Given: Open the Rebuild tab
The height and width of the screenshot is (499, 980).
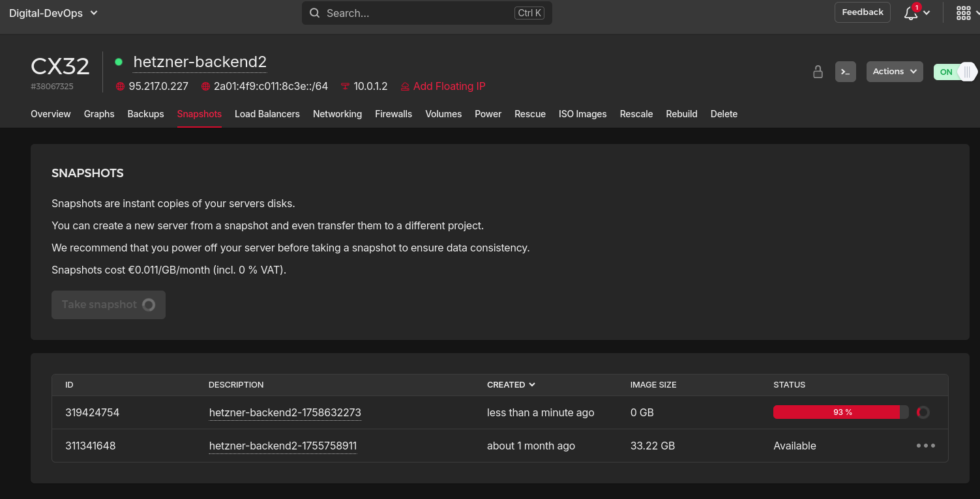Looking at the screenshot, I should coord(682,114).
